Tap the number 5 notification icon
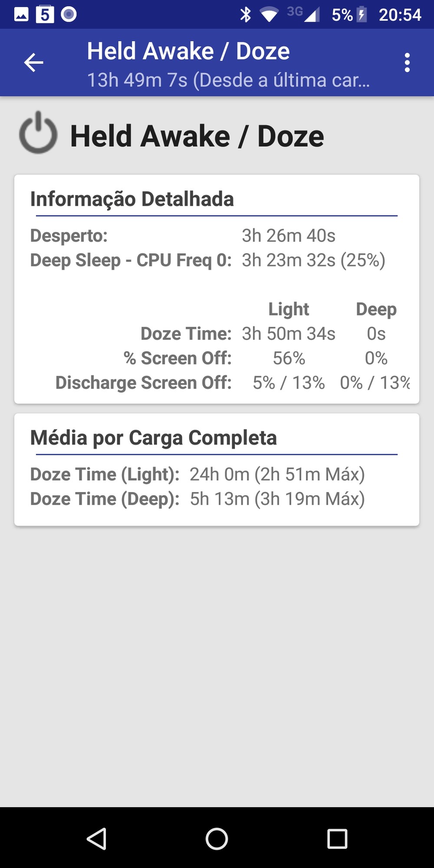434x868 pixels. (x=45, y=15)
